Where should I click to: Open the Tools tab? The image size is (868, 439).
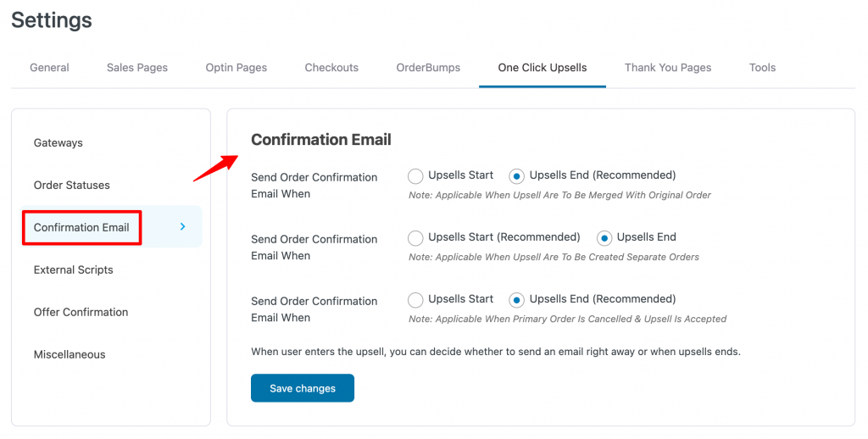[x=762, y=68]
